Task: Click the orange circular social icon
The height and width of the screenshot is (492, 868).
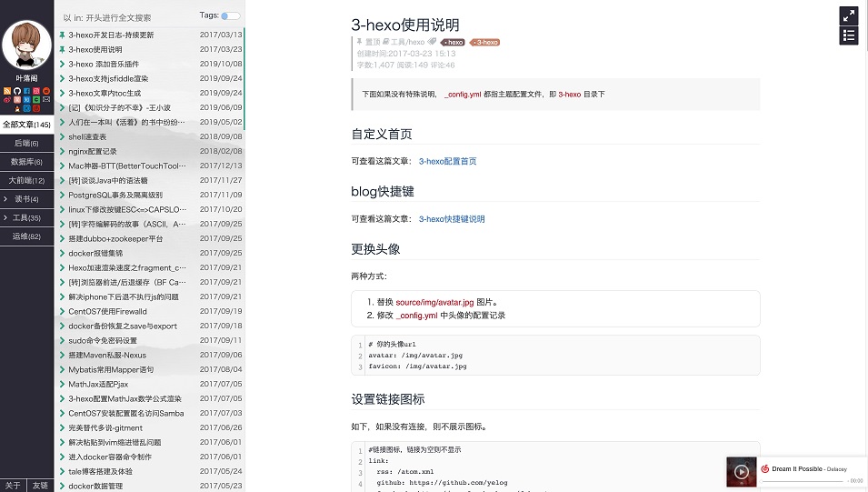Action: [x=46, y=91]
